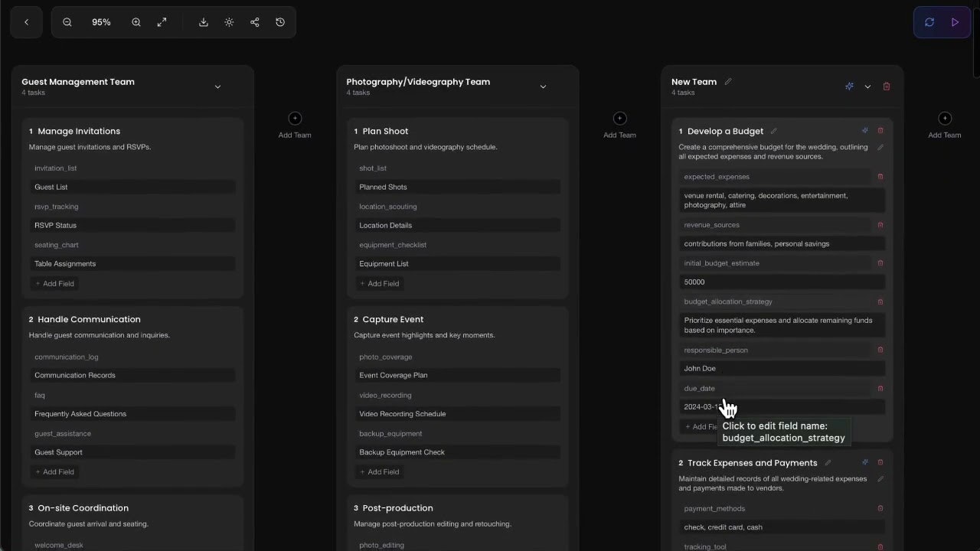Click the Equipment List value field
980x551 pixels.
pyautogui.click(x=457, y=263)
